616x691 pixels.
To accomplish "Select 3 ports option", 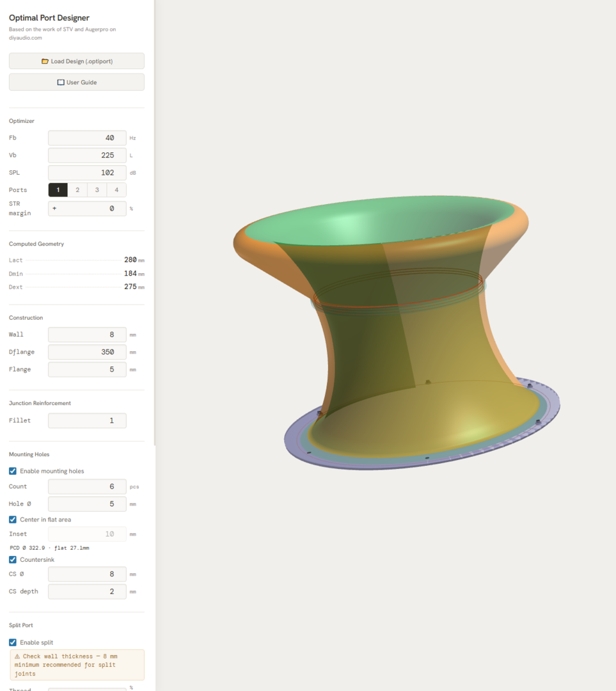I will coord(97,190).
